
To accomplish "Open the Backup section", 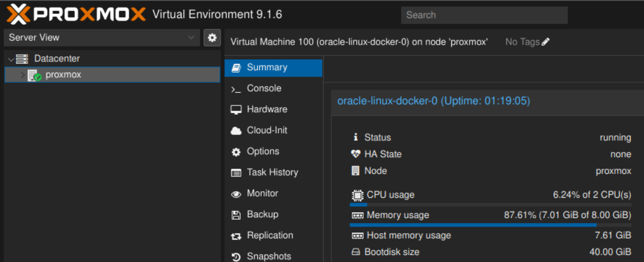I will (x=262, y=214).
